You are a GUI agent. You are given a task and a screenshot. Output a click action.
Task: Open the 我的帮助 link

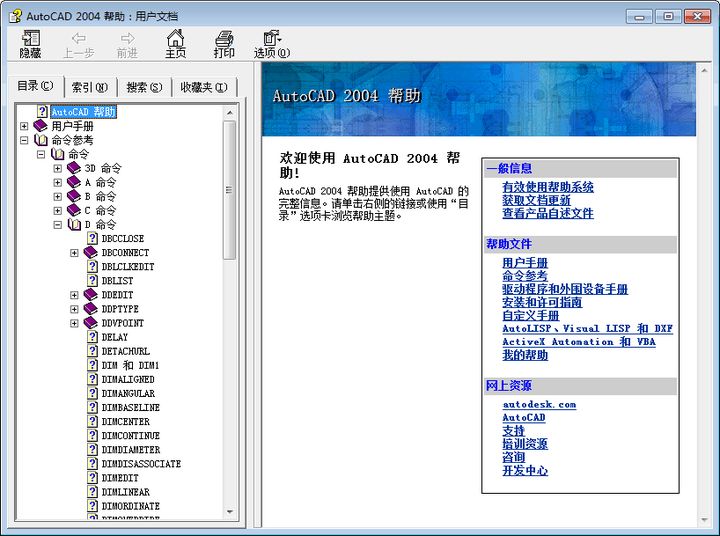tap(525, 355)
